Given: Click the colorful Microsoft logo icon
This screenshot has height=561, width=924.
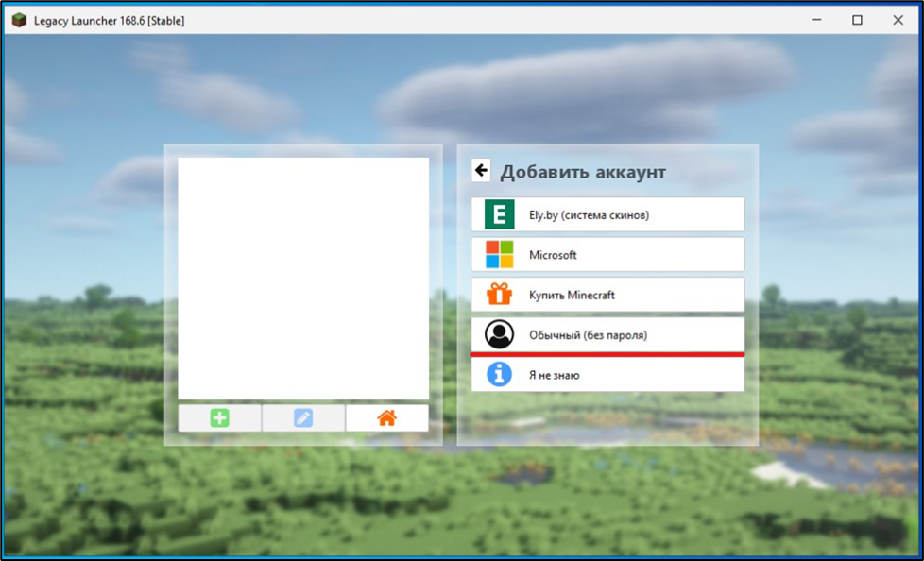Looking at the screenshot, I should click(499, 255).
